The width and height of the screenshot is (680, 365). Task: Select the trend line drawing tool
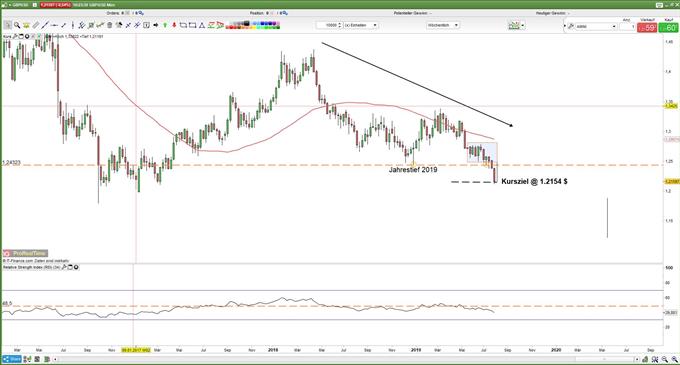point(45,25)
